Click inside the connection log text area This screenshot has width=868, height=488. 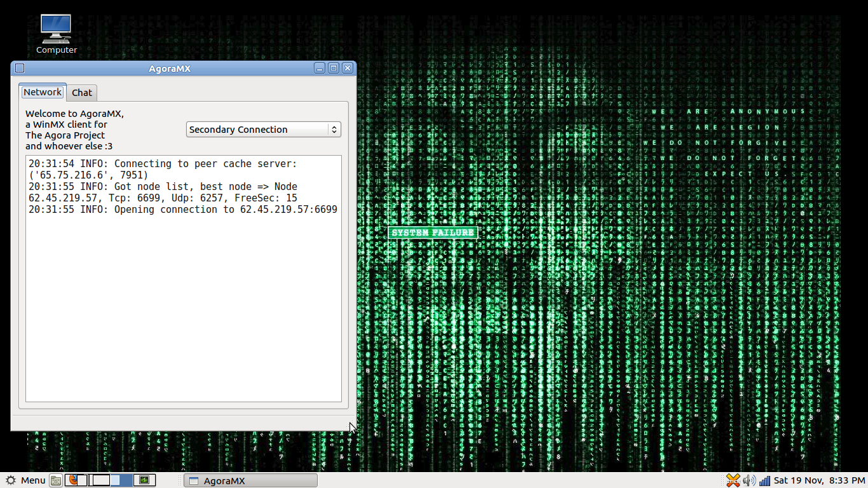[x=184, y=278]
